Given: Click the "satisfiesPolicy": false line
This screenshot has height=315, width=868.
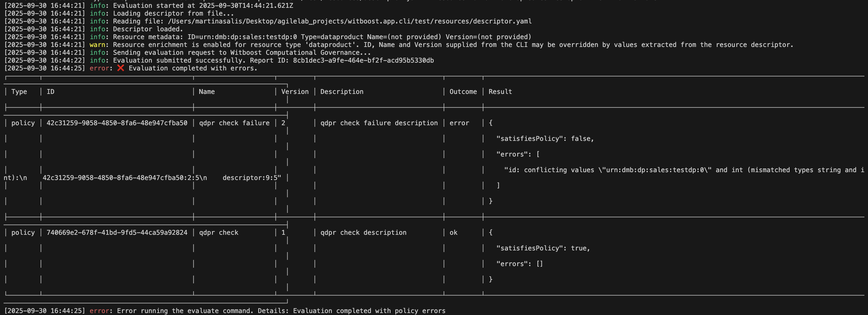Looking at the screenshot, I should 545,139.
